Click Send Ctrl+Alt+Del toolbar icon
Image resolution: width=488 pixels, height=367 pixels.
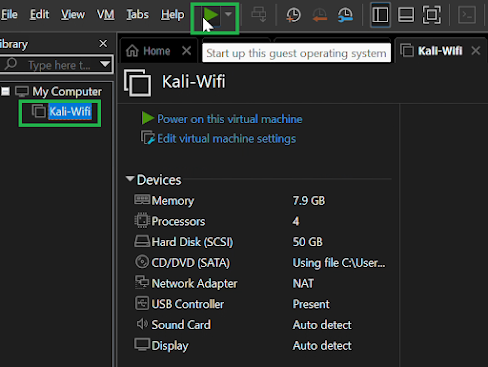[x=259, y=15]
